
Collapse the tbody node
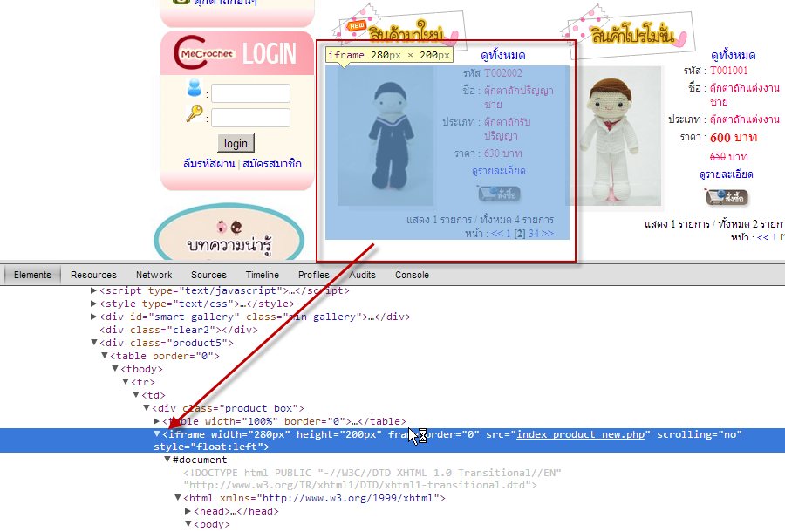(x=115, y=368)
